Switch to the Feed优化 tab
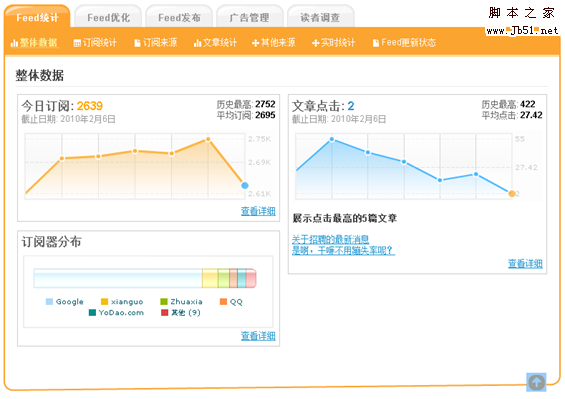This screenshot has width=565, height=399. click(x=108, y=17)
